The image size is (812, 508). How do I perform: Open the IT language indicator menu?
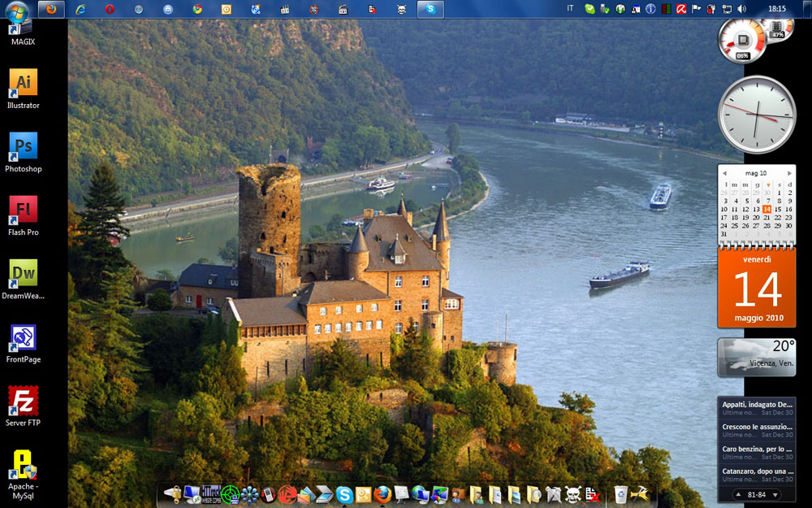[x=571, y=9]
